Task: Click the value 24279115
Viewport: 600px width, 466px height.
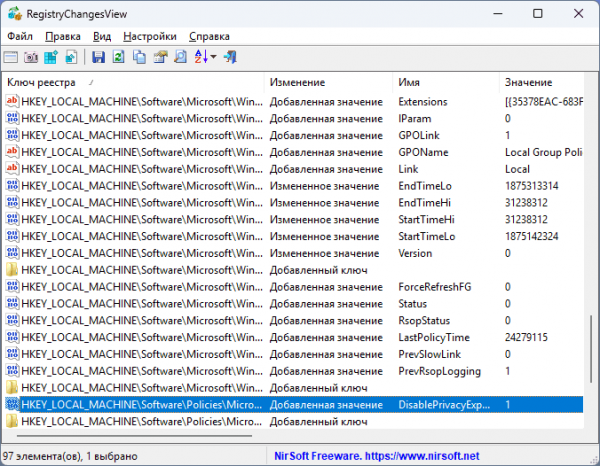Action: coord(526,337)
